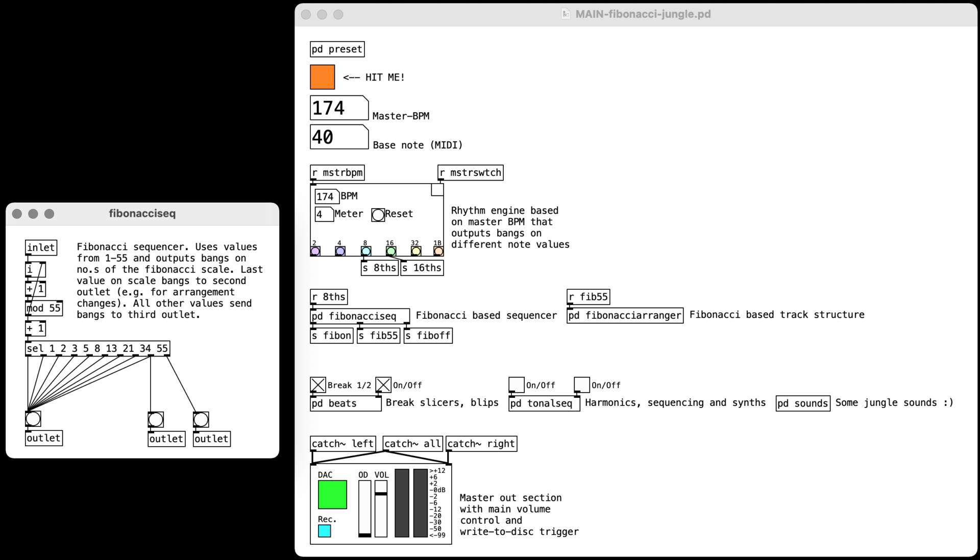Viewport: 980px width, 560px height.
Task: Select the s fibon object
Action: point(332,336)
